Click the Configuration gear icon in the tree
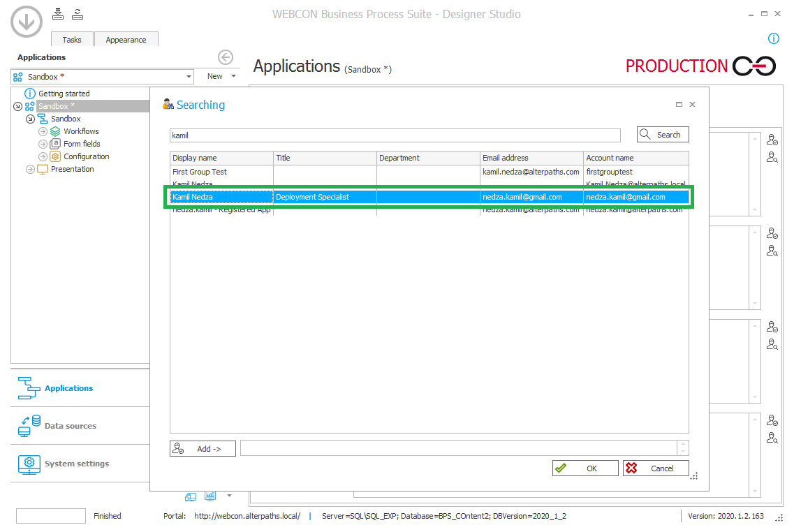Viewport: 794px width, 532px height. click(x=56, y=156)
